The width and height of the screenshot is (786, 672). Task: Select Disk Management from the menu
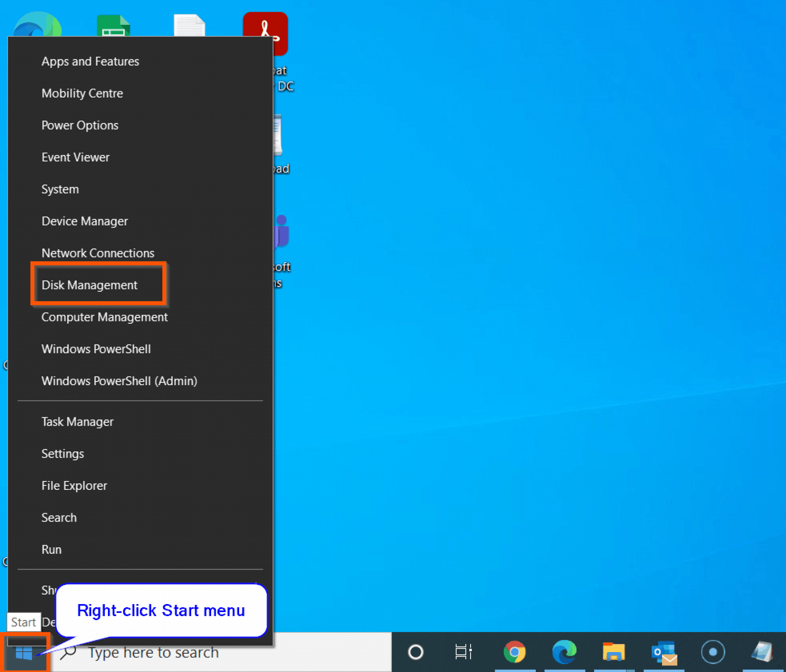(89, 285)
